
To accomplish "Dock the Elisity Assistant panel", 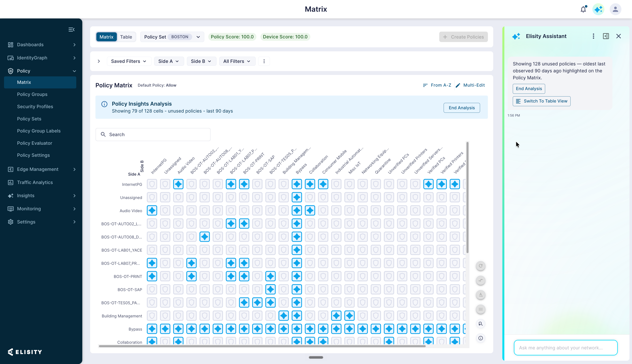I will point(606,36).
